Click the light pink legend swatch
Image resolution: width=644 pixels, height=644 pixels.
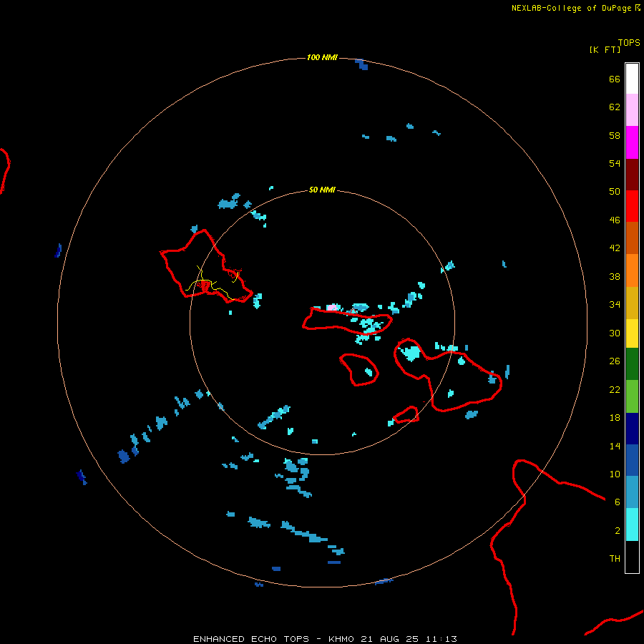(632, 110)
